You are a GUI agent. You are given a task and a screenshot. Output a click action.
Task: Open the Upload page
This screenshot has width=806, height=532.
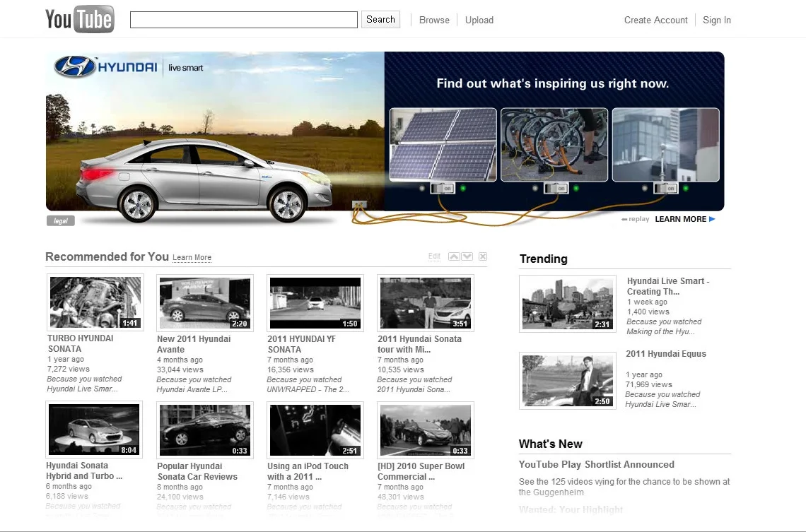coord(479,20)
